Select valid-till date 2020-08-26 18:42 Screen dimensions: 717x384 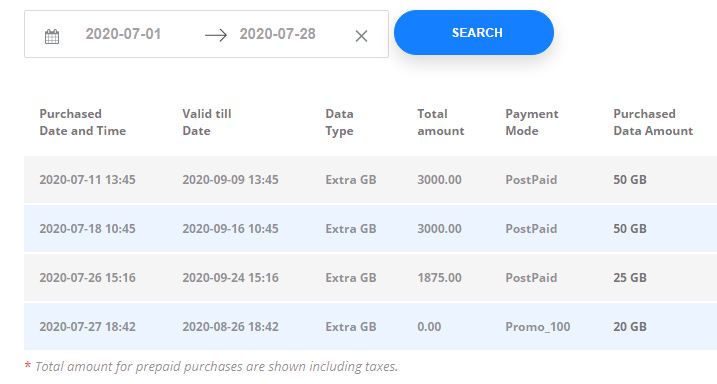click(x=230, y=326)
